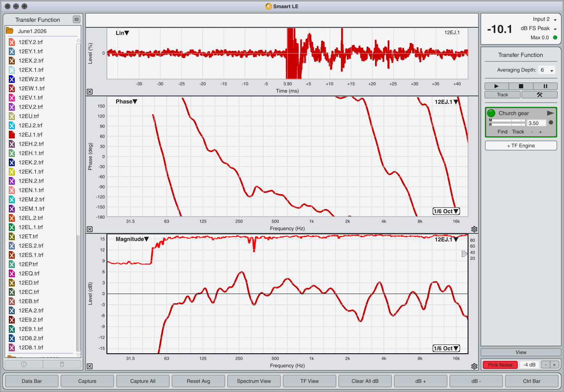Open the tools wrench settings button
Image resolution: width=564 pixels, height=392 pixels.
pos(539,95)
